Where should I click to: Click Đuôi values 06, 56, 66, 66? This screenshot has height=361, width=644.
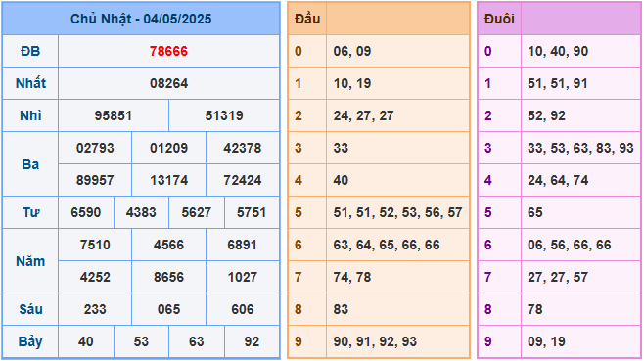(570, 246)
